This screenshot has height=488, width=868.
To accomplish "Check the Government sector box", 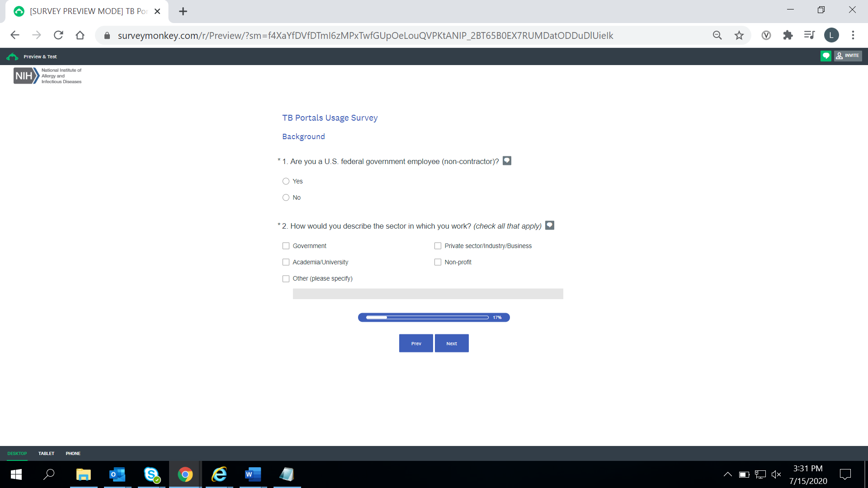I will pyautogui.click(x=286, y=246).
